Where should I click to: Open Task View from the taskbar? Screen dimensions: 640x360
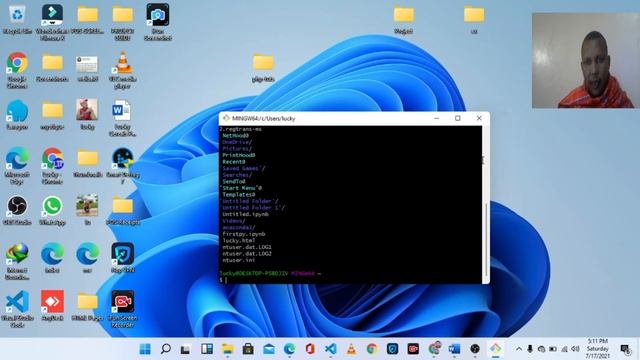(186, 349)
